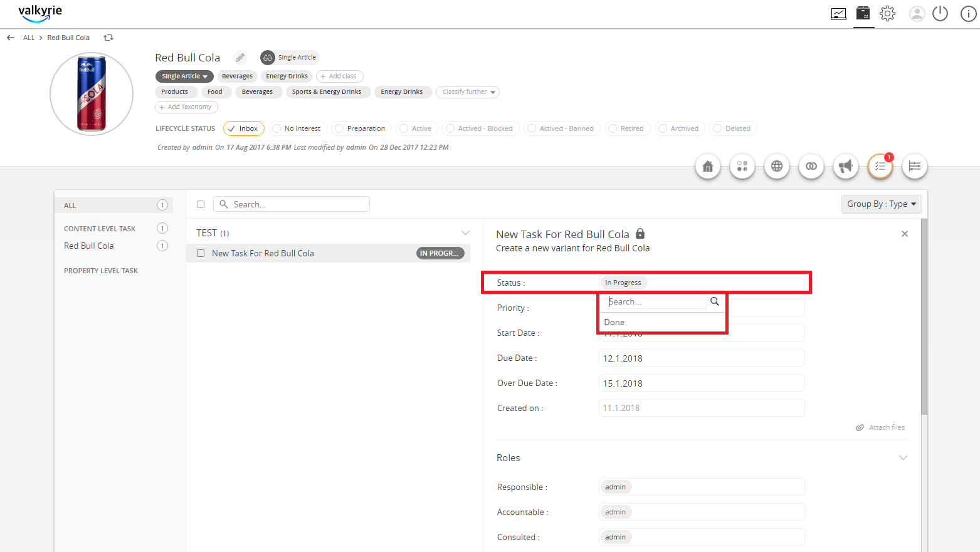
Task: Select the ALL task filter
Action: [x=113, y=205]
